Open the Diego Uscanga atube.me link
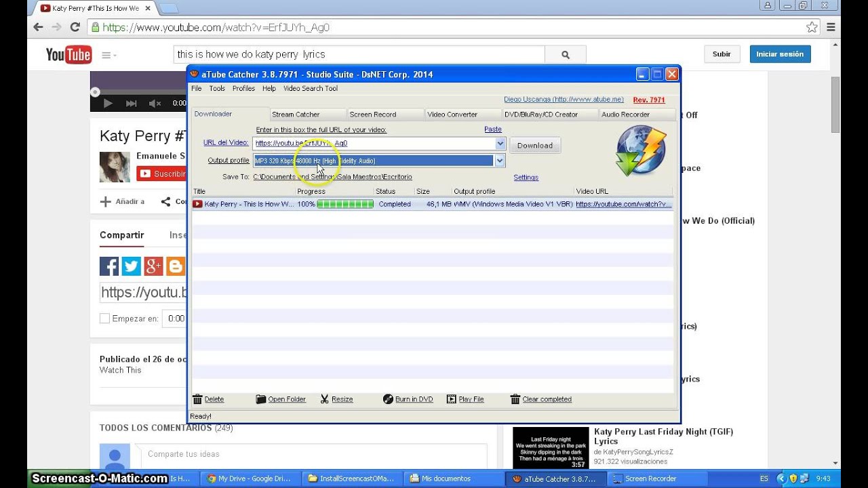868x488 pixels. 564,100
